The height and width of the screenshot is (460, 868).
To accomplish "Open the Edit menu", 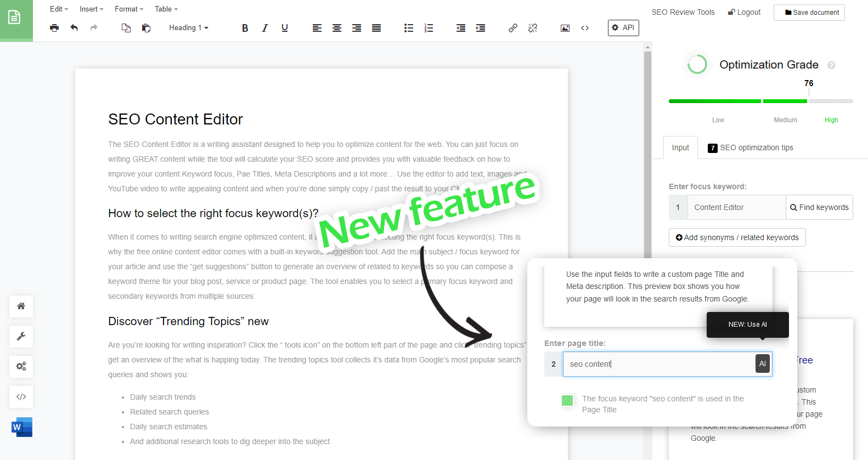I will pos(59,9).
